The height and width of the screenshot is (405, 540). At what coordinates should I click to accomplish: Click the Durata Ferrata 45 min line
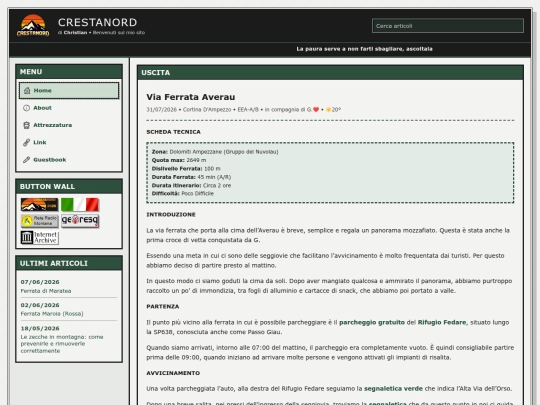point(191,177)
